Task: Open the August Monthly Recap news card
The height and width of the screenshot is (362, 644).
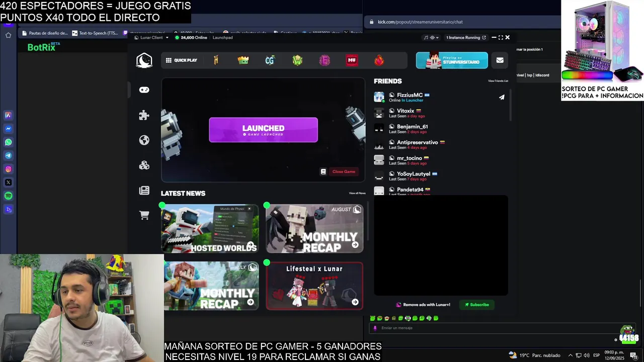Action: (314, 228)
